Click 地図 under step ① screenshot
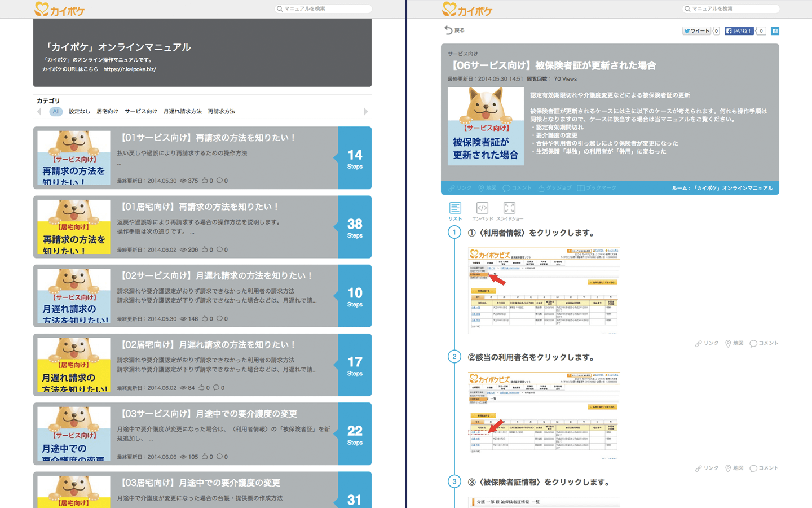 tap(734, 343)
